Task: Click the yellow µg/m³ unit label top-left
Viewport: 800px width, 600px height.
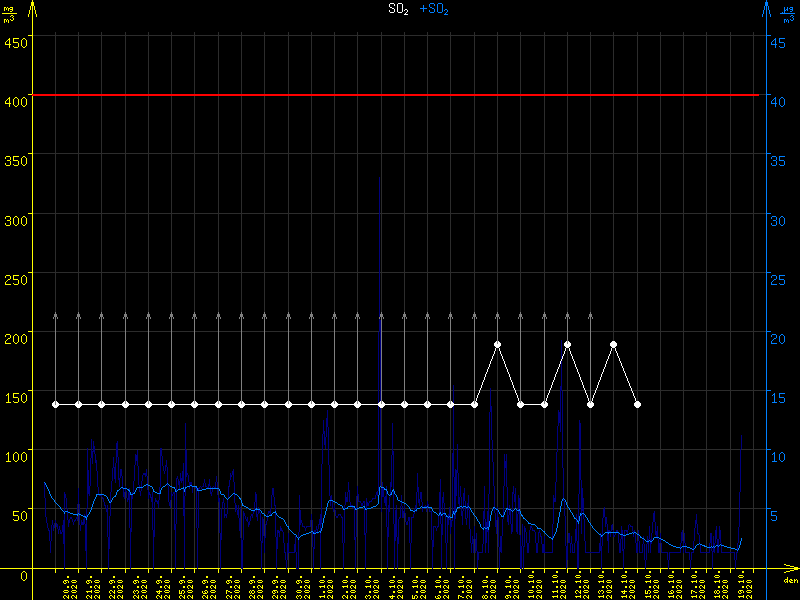Action: tap(9, 13)
